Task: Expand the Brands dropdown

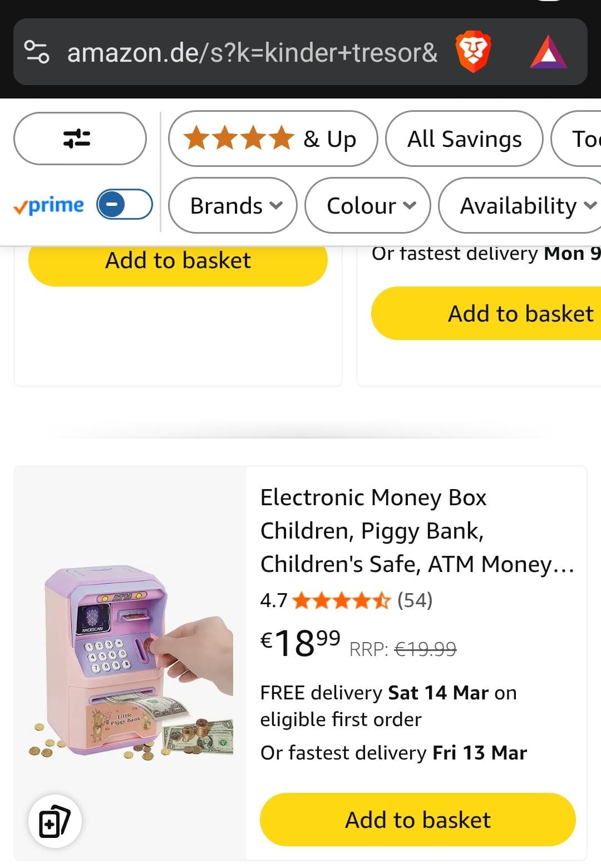Action: click(233, 205)
